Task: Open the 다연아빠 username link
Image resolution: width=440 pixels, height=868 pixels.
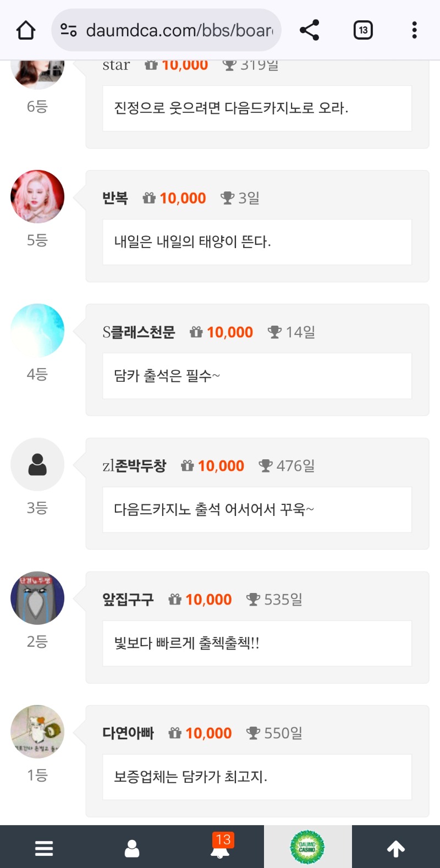Action: pos(128,733)
